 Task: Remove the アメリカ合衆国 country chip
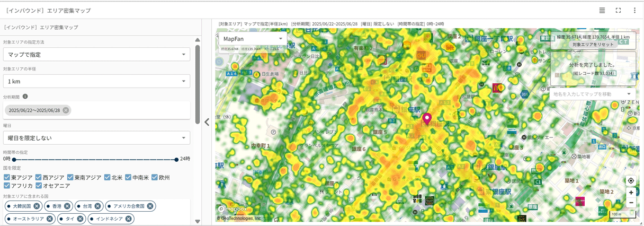pyautogui.click(x=150, y=206)
